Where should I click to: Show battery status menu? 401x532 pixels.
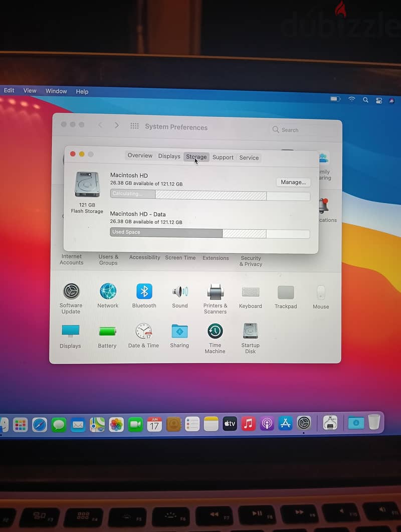[x=335, y=99]
